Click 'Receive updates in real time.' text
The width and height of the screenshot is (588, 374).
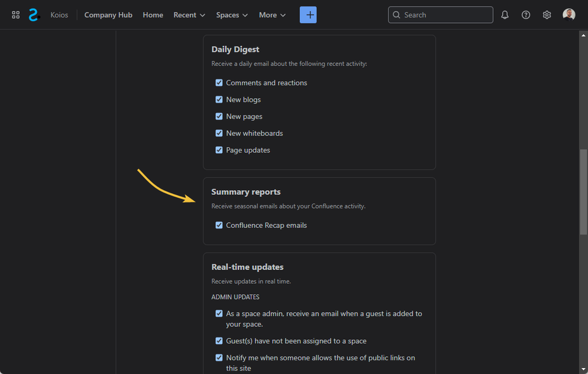click(251, 282)
